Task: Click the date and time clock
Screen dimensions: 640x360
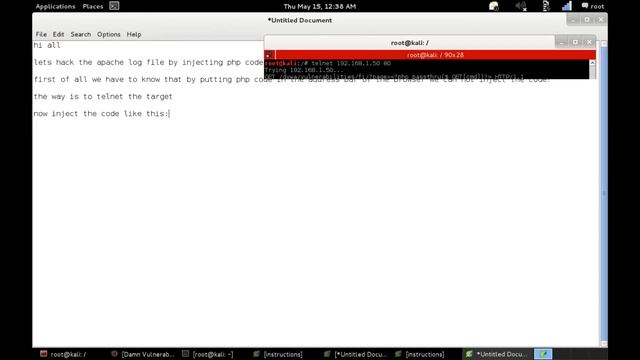Action: [x=320, y=6]
